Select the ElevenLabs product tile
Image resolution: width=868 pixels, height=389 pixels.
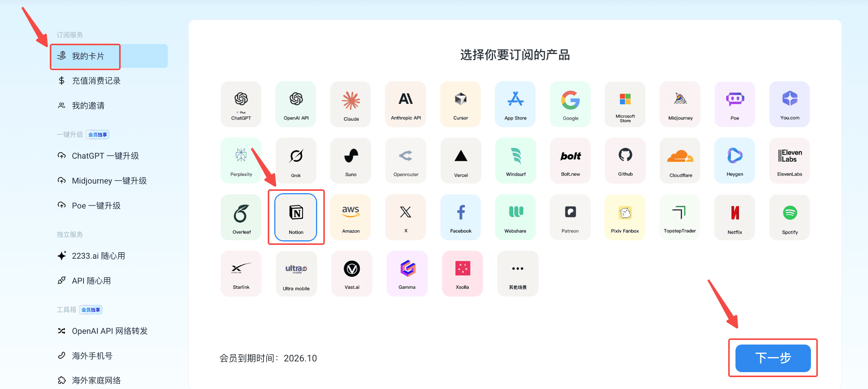789,161
